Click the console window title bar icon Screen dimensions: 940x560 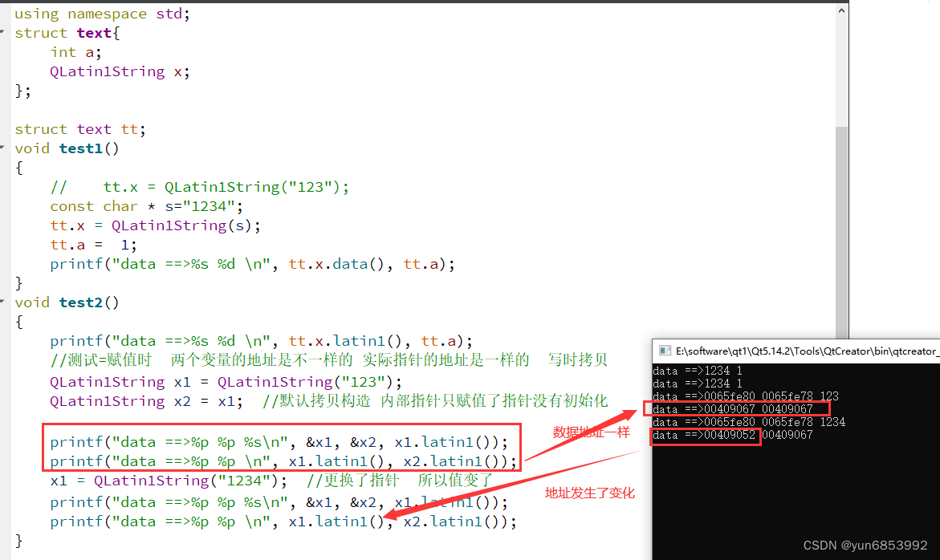663,351
